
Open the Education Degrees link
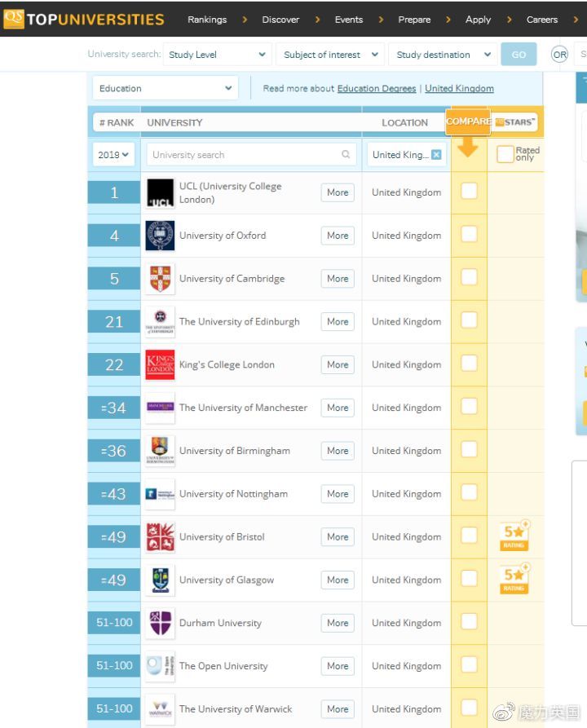(x=377, y=88)
